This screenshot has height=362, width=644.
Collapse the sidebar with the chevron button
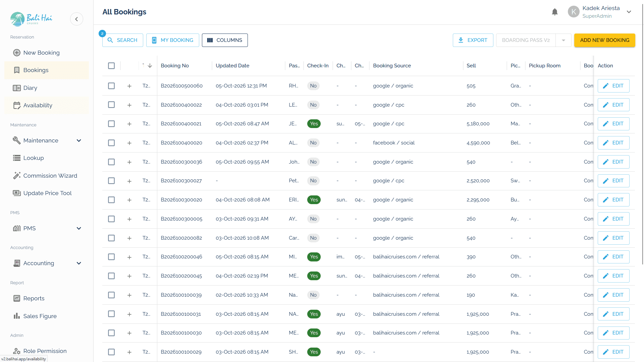[76, 19]
